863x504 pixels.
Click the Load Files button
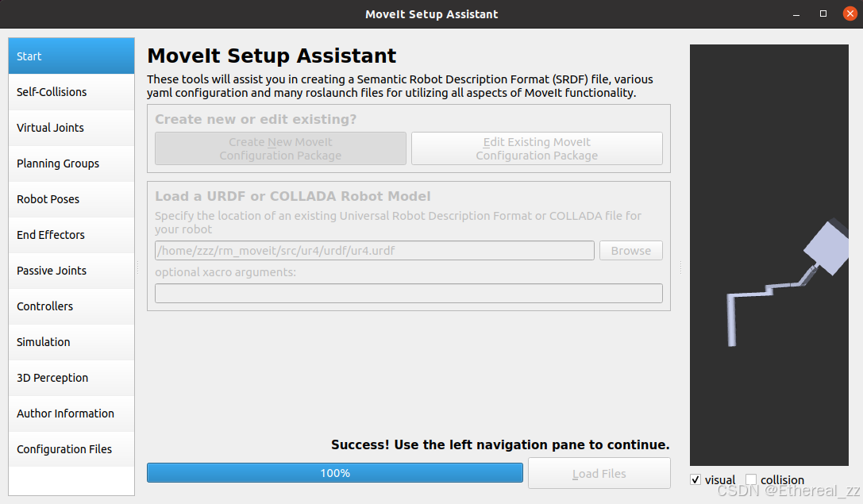tap(599, 473)
